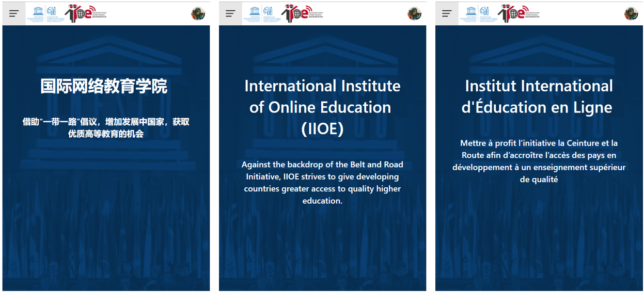Screen dimensions: 644x292
Task: Click the user avatar on the Chinese page
Action: pos(198,13)
